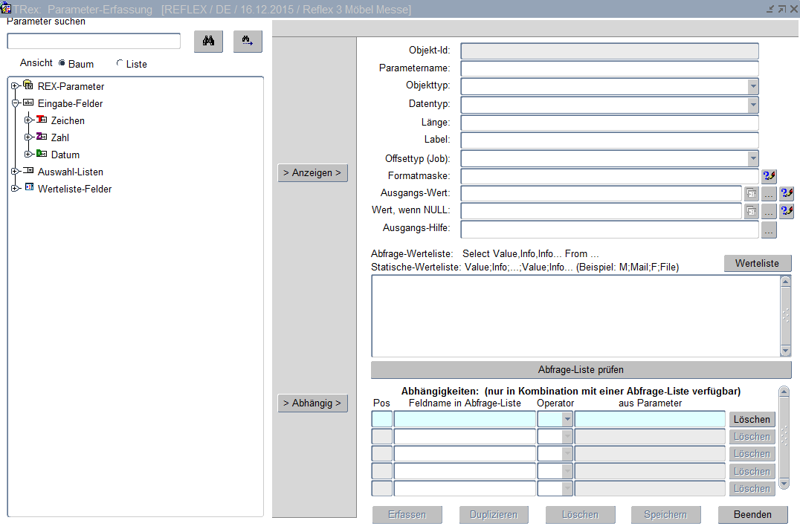Select Zahl in the parameter tree
Screen dimensions: 800x532
pos(59,137)
